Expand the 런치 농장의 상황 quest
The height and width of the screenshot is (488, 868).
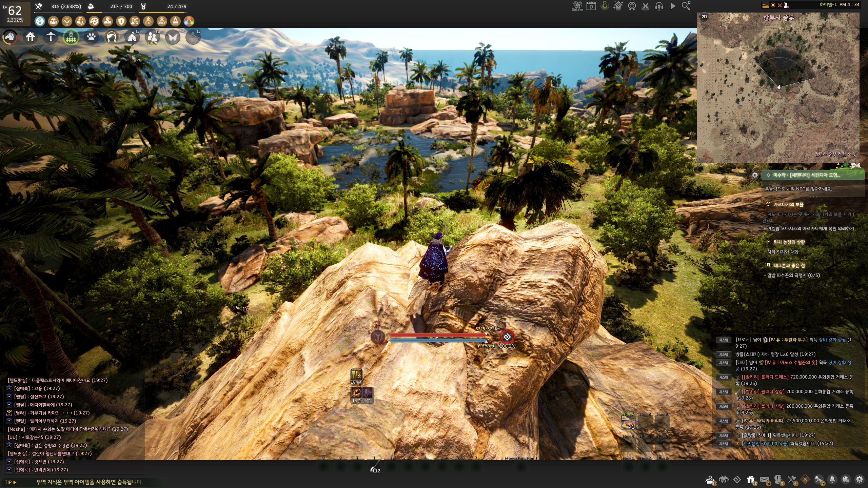click(x=789, y=242)
